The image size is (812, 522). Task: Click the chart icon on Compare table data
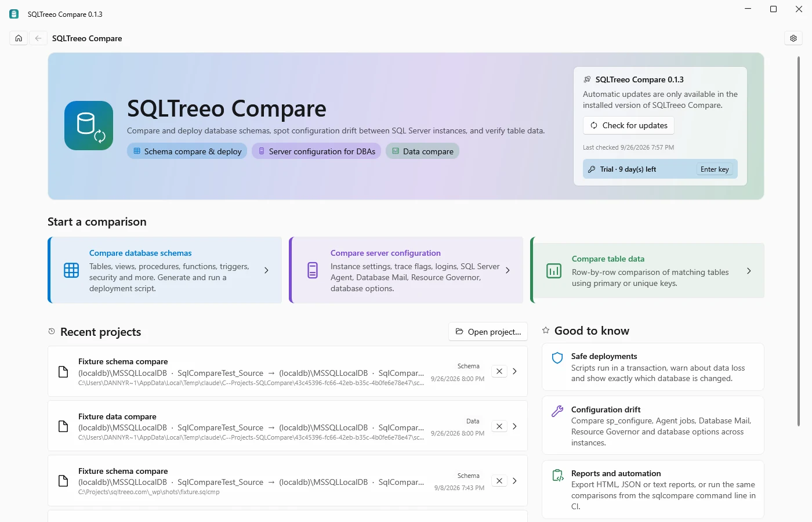(554, 271)
